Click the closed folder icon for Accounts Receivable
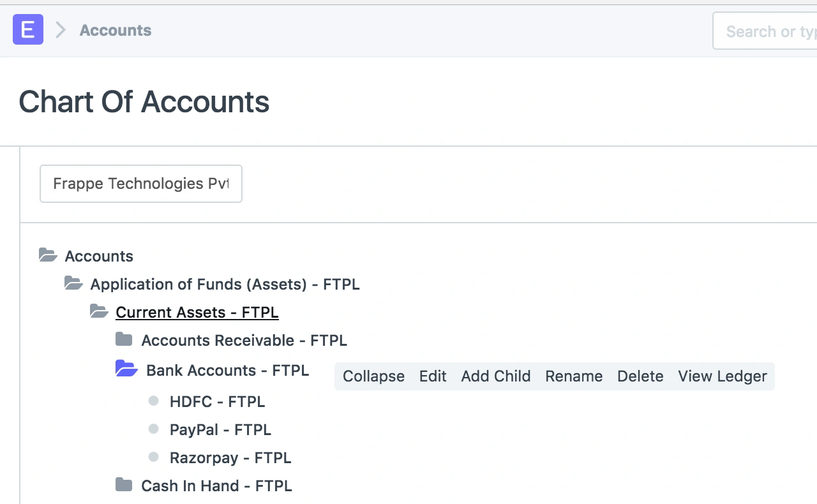Image resolution: width=817 pixels, height=504 pixels. pos(124,339)
